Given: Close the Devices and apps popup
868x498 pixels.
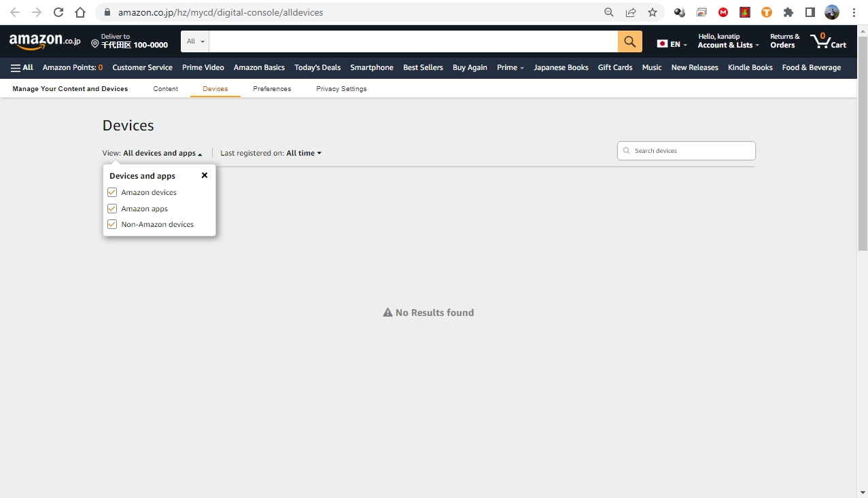Looking at the screenshot, I should click(x=205, y=175).
